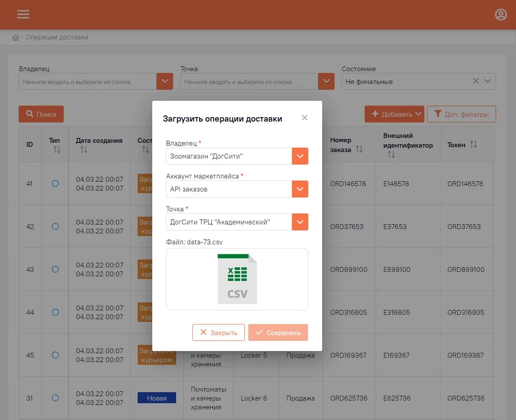Click Locker 6 cell

[254, 398]
